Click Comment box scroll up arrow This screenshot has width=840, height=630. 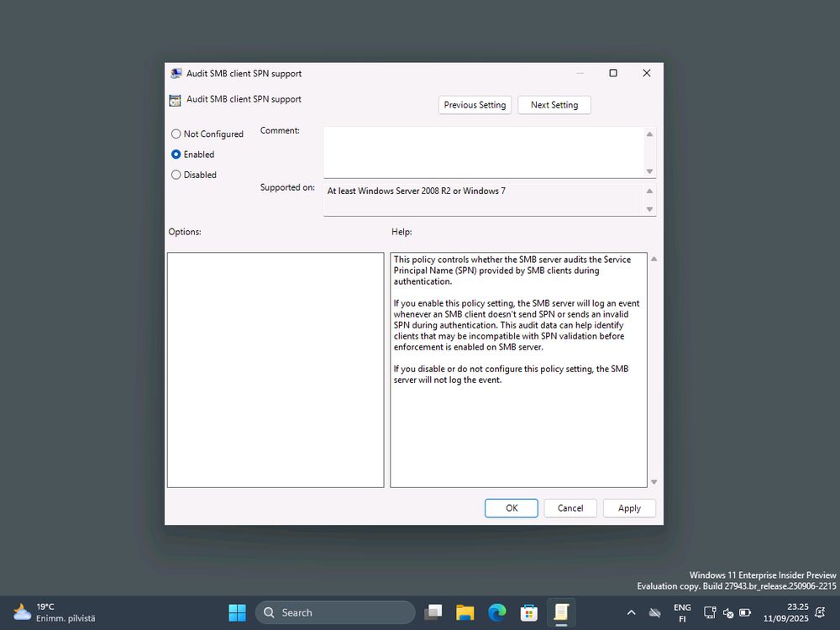649,134
